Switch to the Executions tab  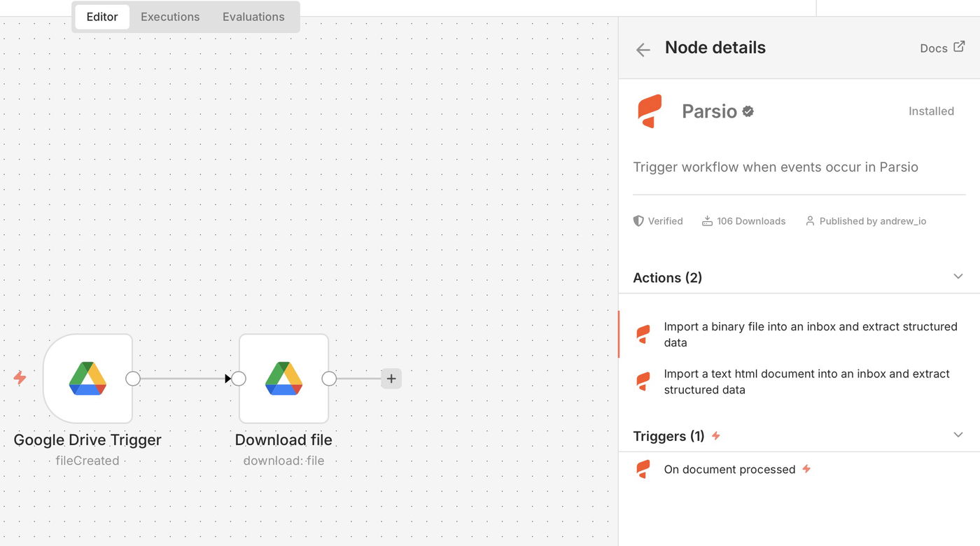(x=170, y=17)
